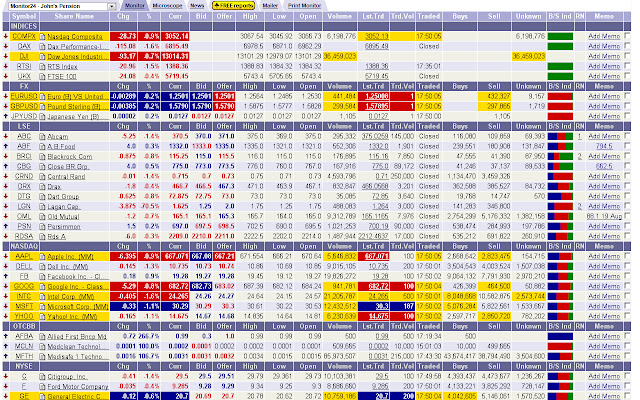This screenshot has height=400, width=640.
Task: Click the document icon beside Dax Performance
Action: tap(42, 46)
